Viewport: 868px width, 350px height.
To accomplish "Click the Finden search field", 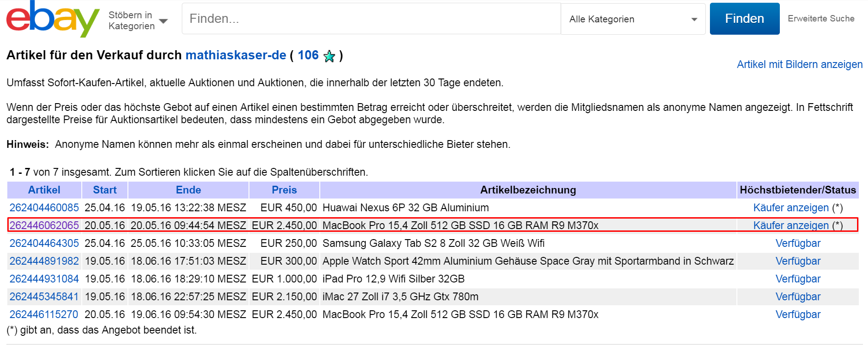I will point(371,19).
